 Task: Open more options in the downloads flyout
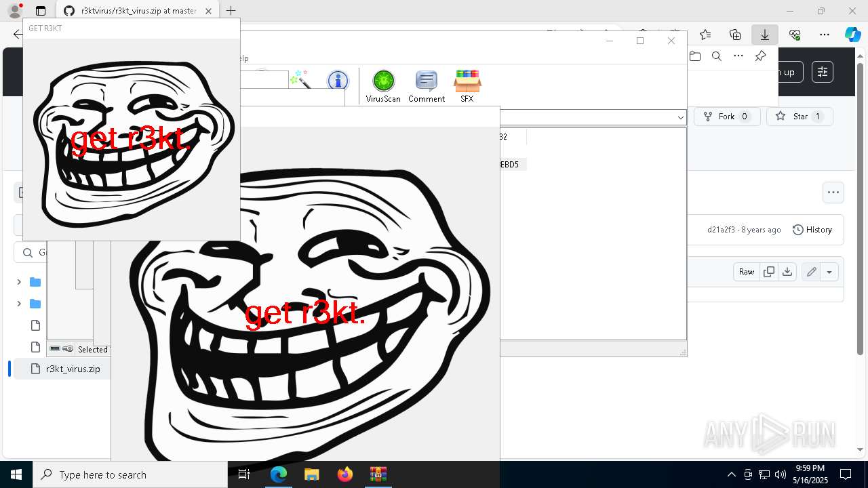(738, 56)
